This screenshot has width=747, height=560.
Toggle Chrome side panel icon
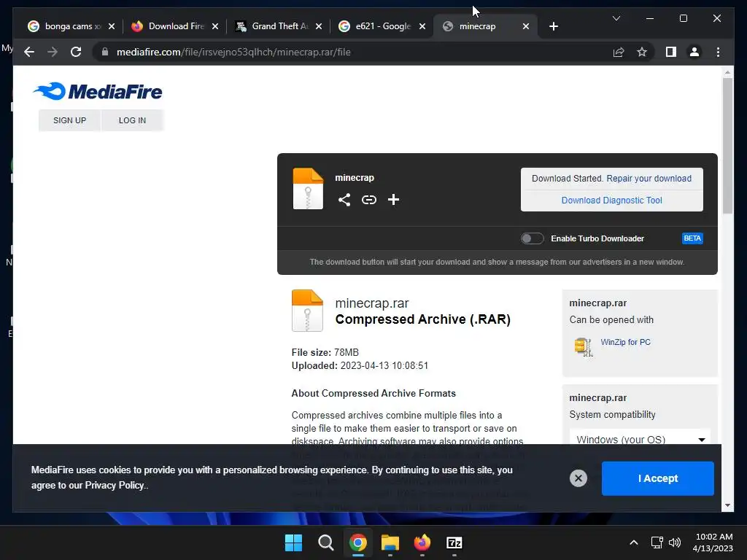tap(671, 52)
